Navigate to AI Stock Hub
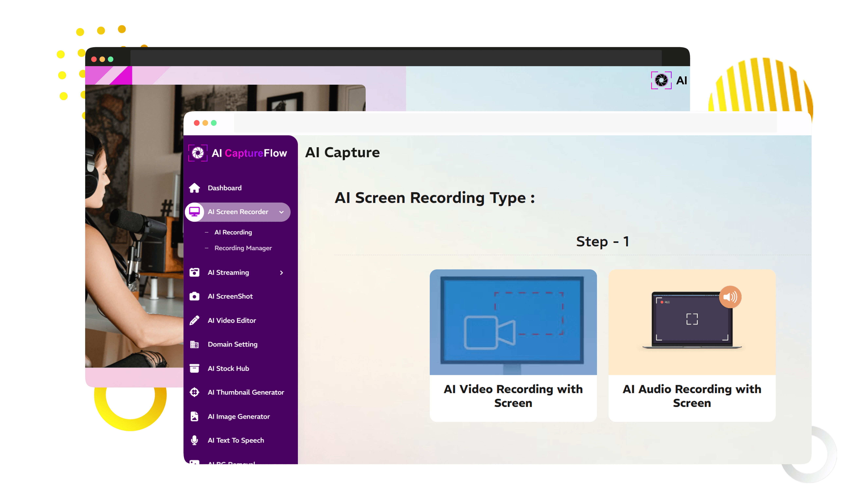The image size is (868, 486). coord(228,368)
